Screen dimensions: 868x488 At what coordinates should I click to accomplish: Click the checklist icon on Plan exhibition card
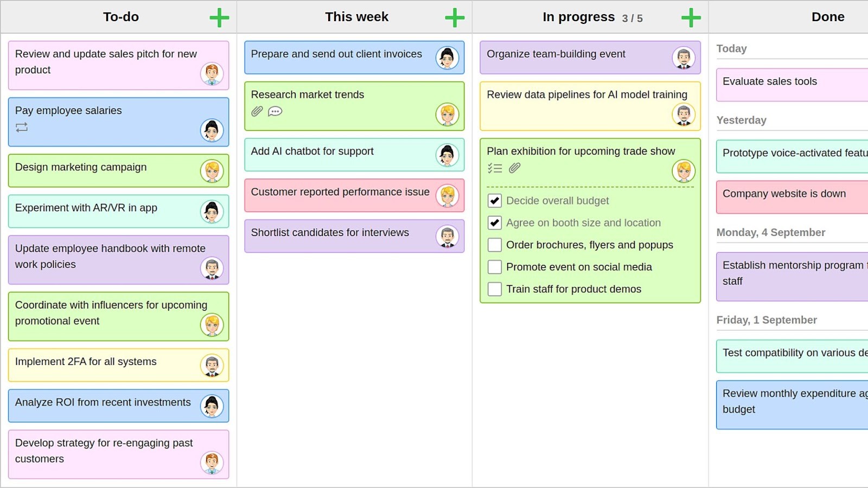[495, 168]
